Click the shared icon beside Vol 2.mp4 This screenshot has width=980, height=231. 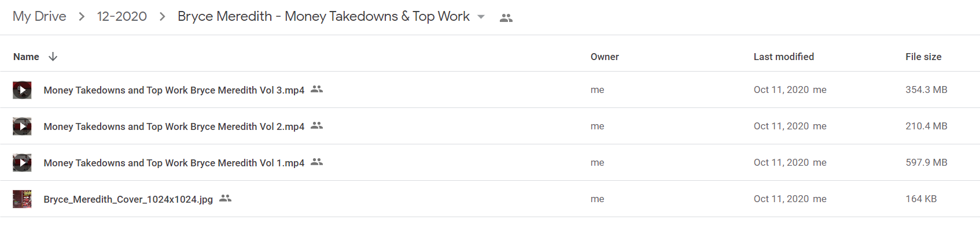click(x=316, y=125)
